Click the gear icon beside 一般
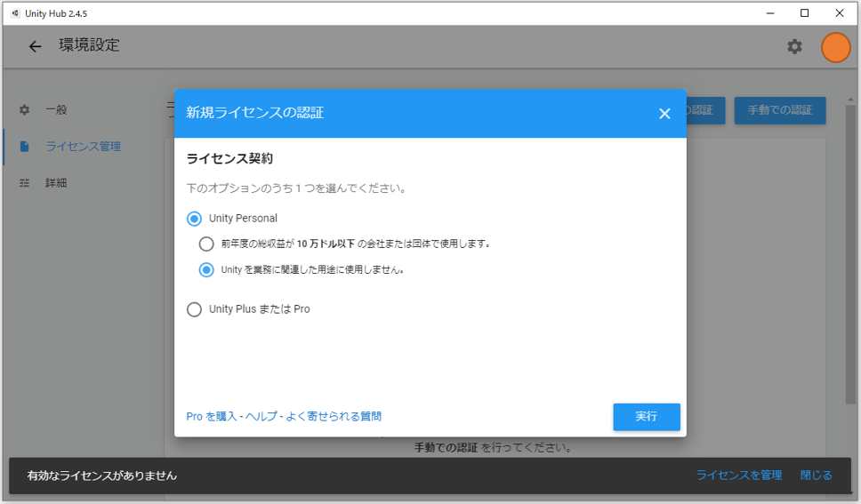Screen dimensions: 861x504 click(24, 110)
